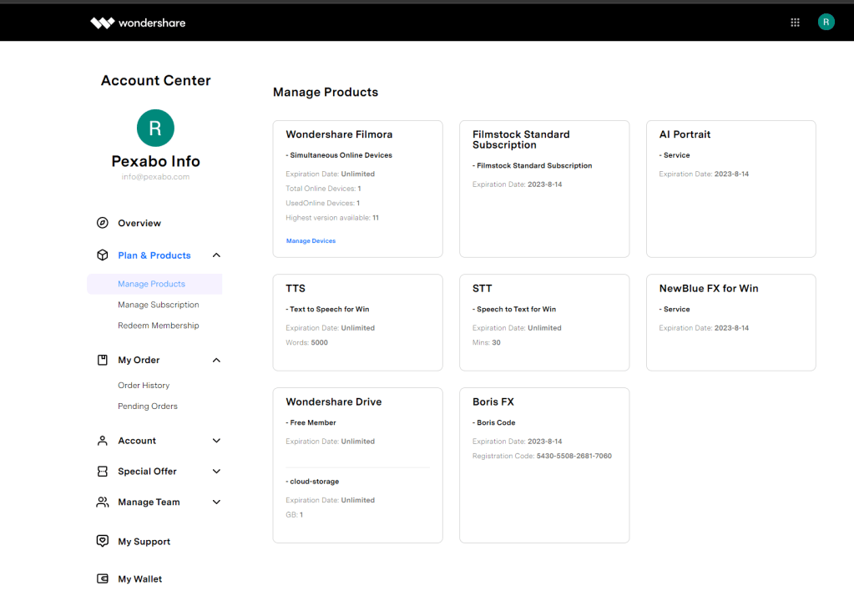Click the My Order menu label
Viewport: 854px width, 616px height.
(139, 360)
